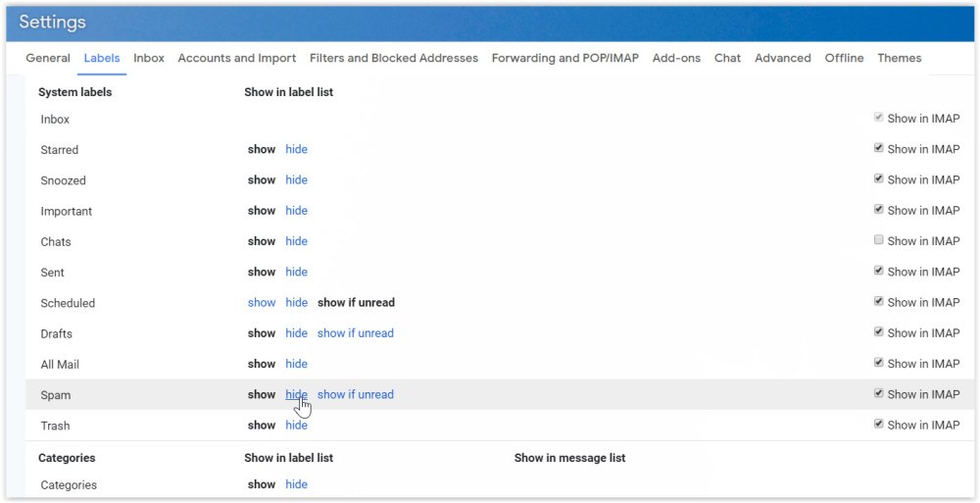Open Accounts and Import tab
Viewport: 980px width, 503px height.
tap(237, 58)
